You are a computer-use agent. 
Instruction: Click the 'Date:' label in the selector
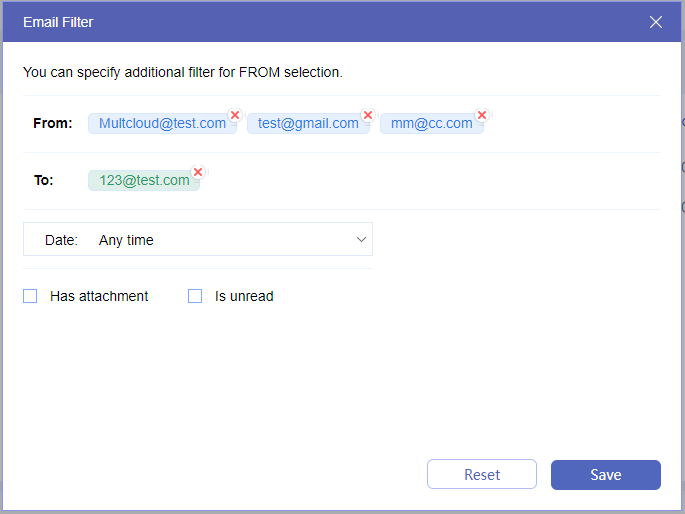[60, 240]
